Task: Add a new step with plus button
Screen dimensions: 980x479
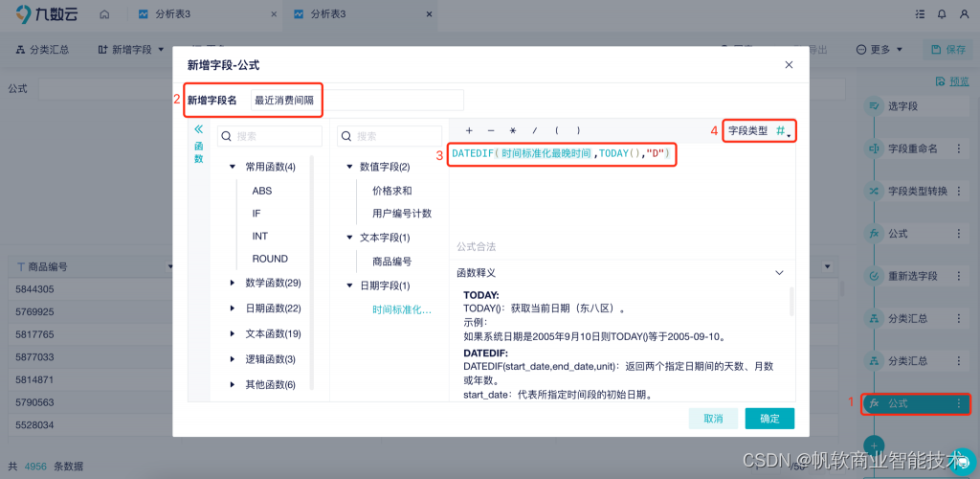Action: click(x=874, y=444)
